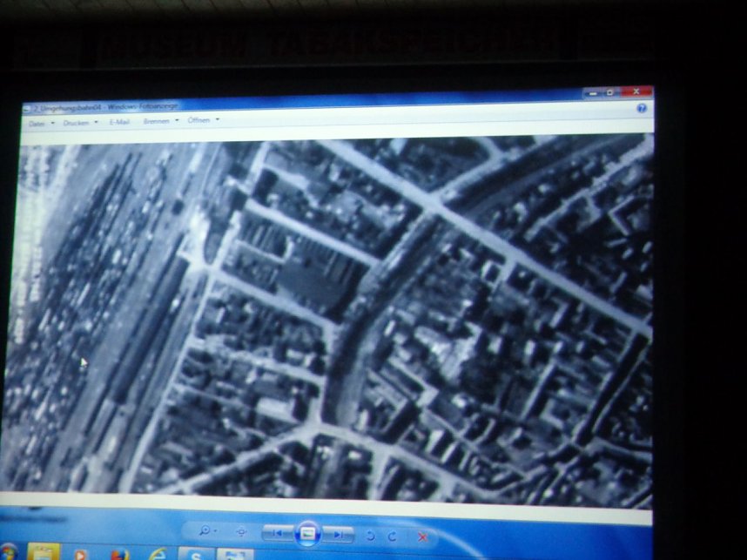Go to the previous photo

(277, 533)
